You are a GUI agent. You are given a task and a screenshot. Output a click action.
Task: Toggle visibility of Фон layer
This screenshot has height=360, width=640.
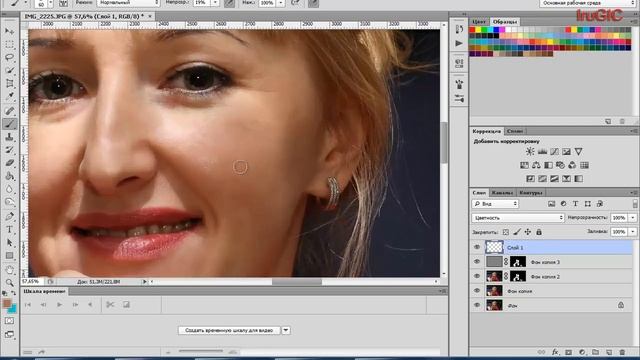477,305
